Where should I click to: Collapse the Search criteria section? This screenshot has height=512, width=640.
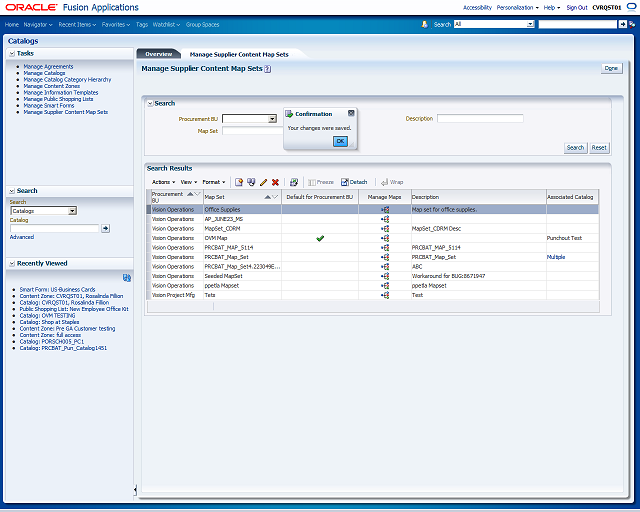point(150,104)
